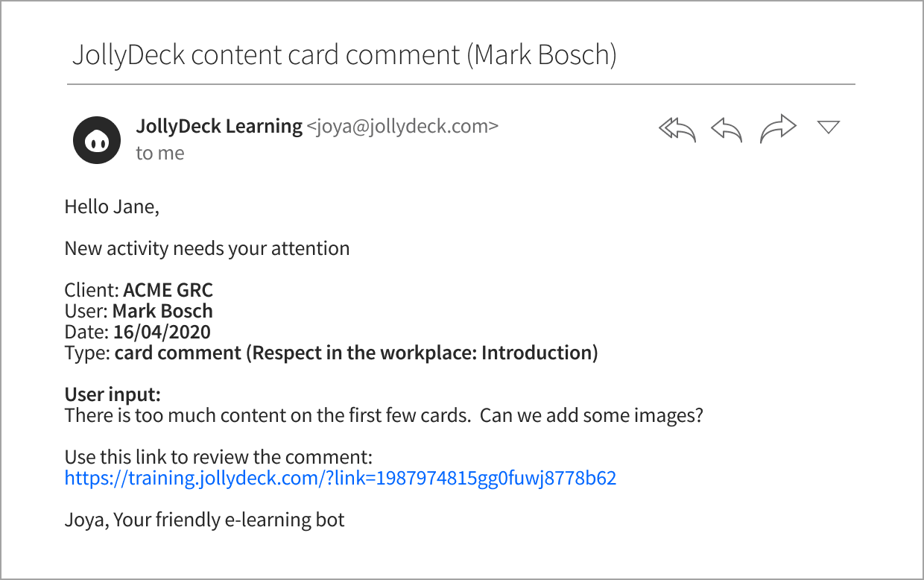This screenshot has width=924, height=580.
Task: Click the email subject title
Action: (x=344, y=54)
